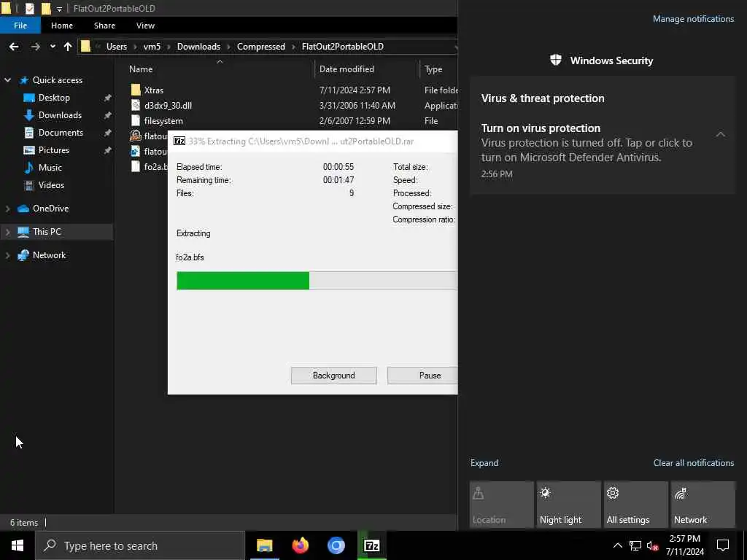Screen dimensions: 747x560
Task: Click the Background button in 7-Zip dialog
Action: click(x=333, y=376)
